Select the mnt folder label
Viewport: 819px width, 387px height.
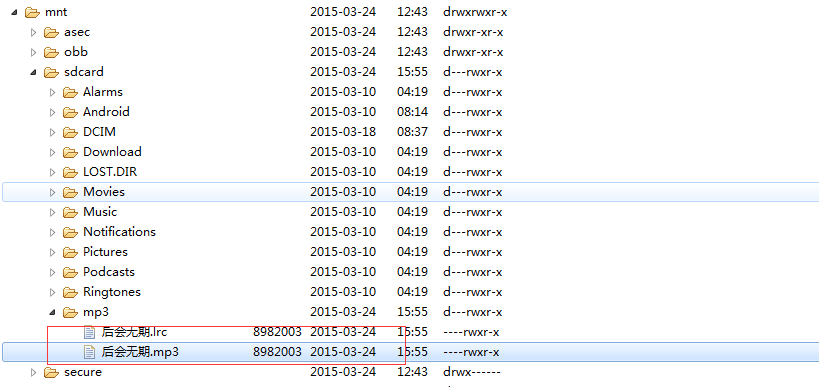click(x=56, y=12)
